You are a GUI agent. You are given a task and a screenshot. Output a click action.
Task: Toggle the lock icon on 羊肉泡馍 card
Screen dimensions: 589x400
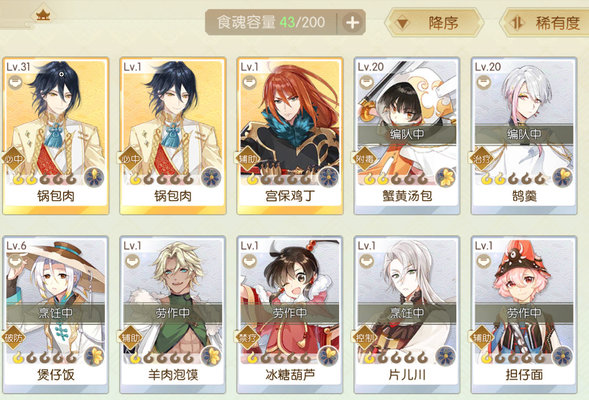132,261
